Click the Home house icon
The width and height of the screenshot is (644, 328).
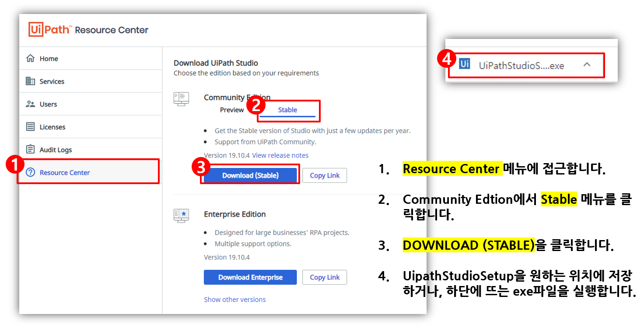point(30,59)
